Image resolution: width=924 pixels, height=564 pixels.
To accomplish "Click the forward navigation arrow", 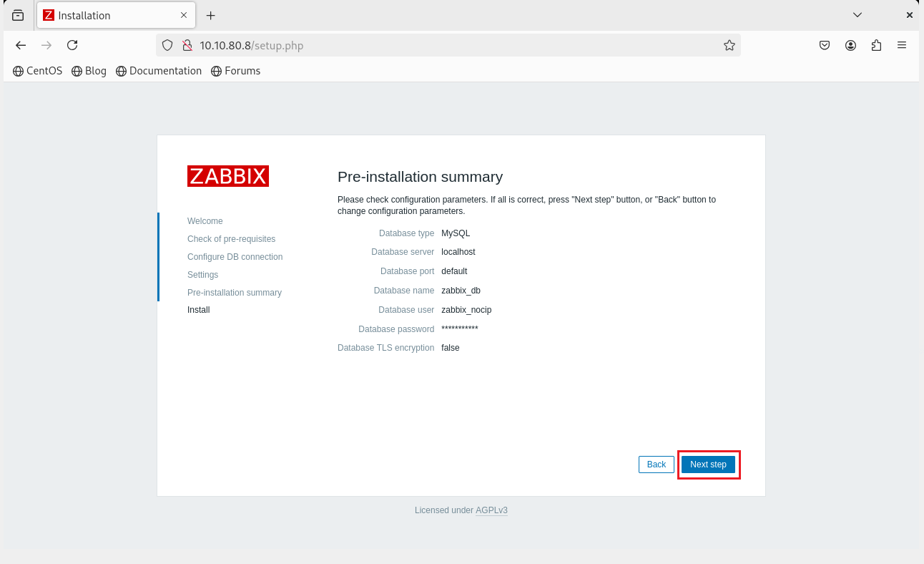I will [46, 45].
